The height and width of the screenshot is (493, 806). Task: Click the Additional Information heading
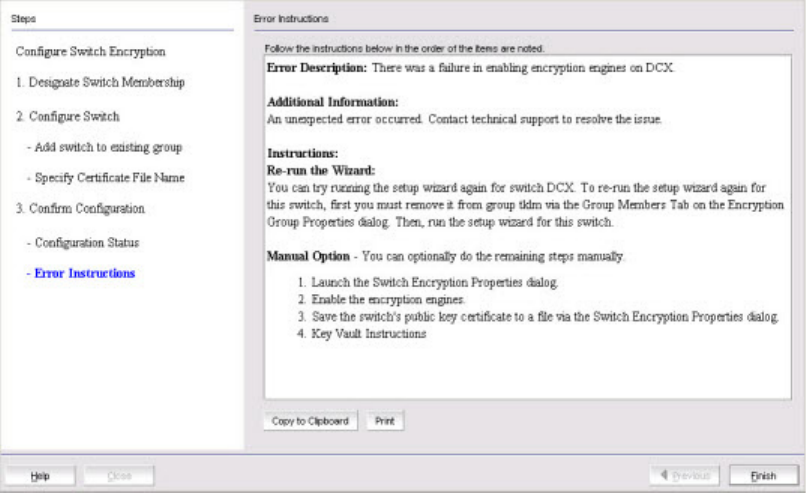(333, 102)
